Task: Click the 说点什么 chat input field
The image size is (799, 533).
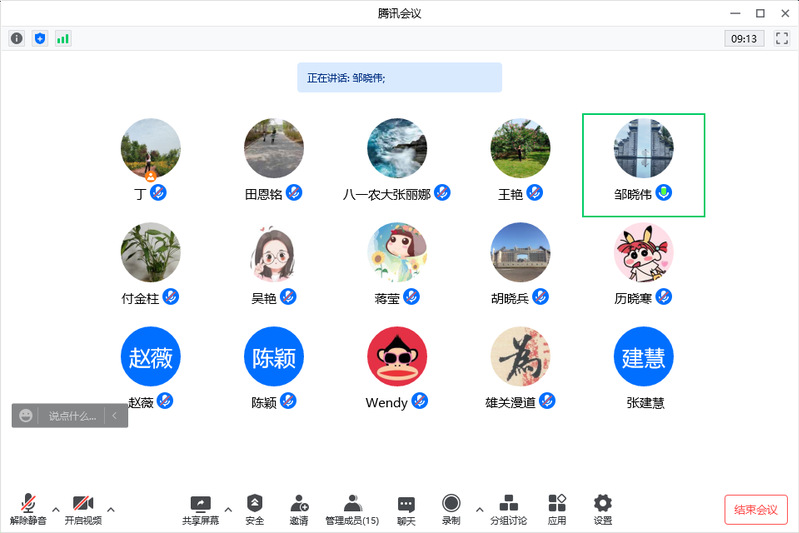Action: coord(72,416)
